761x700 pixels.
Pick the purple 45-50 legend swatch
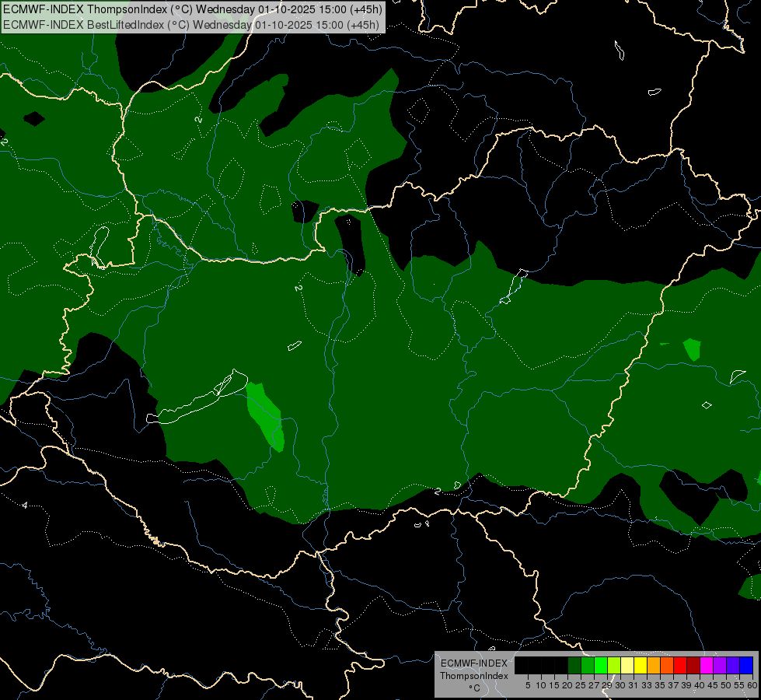coord(720,665)
